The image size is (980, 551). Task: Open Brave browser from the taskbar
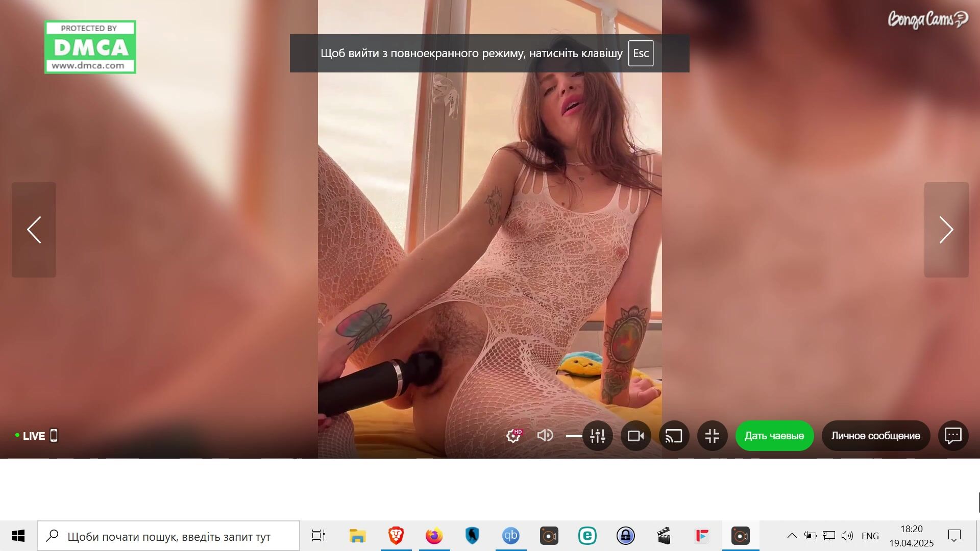click(396, 536)
